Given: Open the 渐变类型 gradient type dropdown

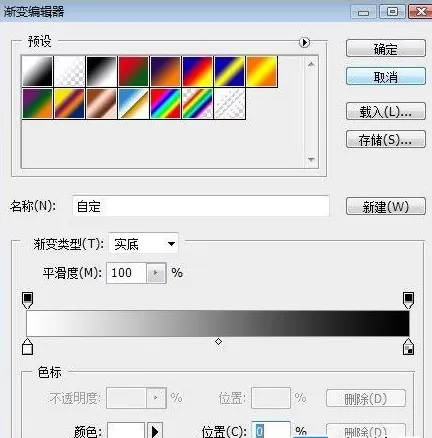Looking at the screenshot, I should pyautogui.click(x=144, y=244).
